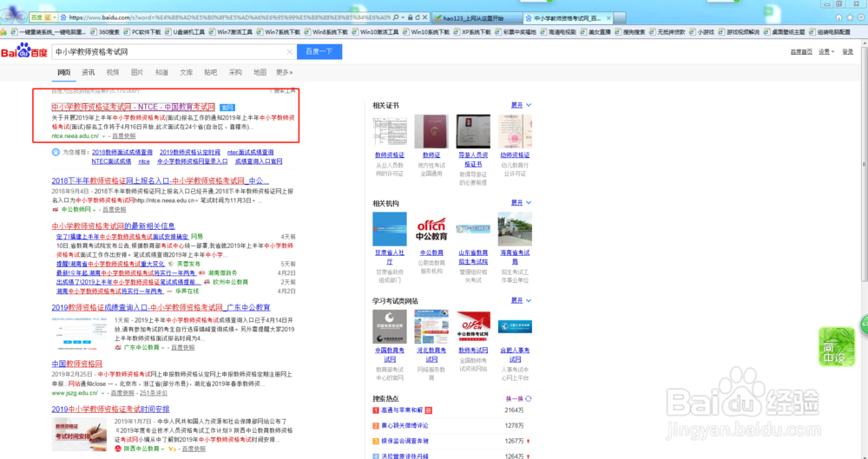868x459 pixels.
Task: Click the 中国教育考试网 gray logo thumbnail
Action: (x=390, y=326)
